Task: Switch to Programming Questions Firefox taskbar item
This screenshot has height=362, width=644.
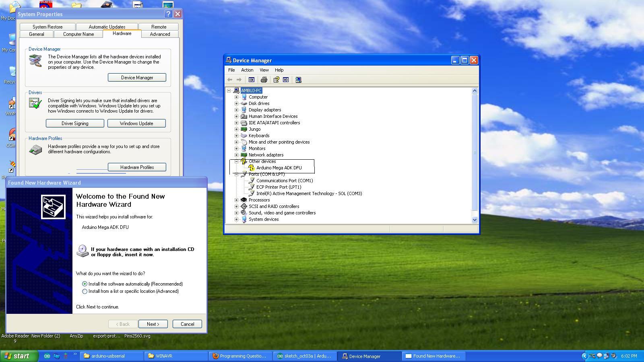Action: pos(241,356)
